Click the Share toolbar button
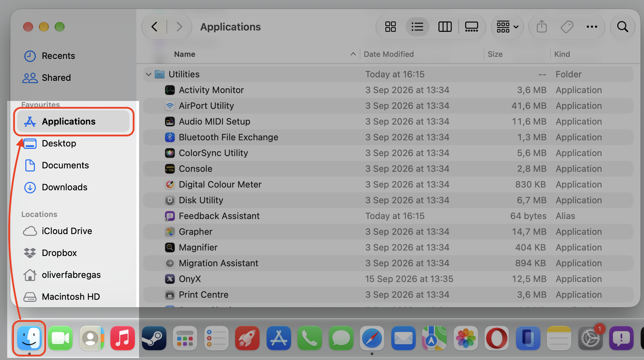The height and width of the screenshot is (360, 644). tap(542, 27)
